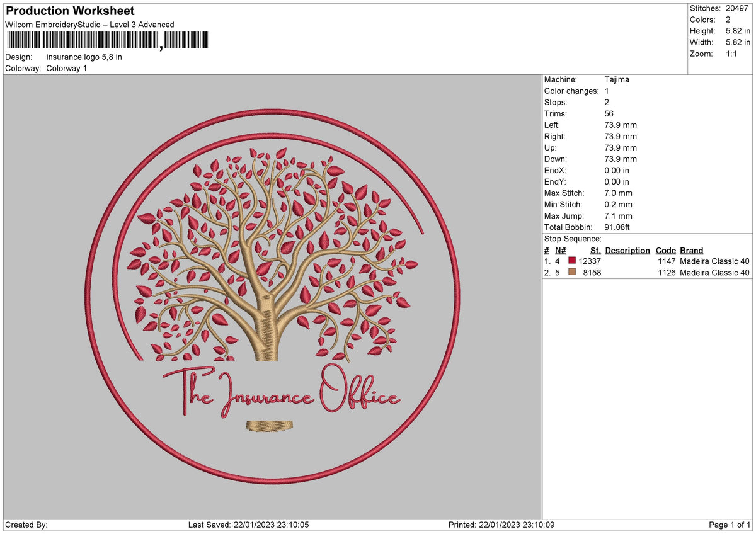Click 'Madeira Classic 40' in row 1126
This screenshot has width=756, height=534.
715,272
